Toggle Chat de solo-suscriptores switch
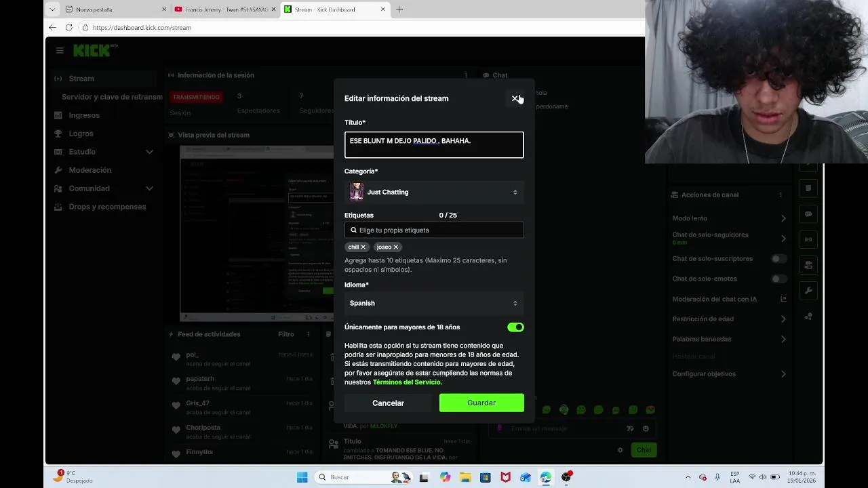 [779, 259]
